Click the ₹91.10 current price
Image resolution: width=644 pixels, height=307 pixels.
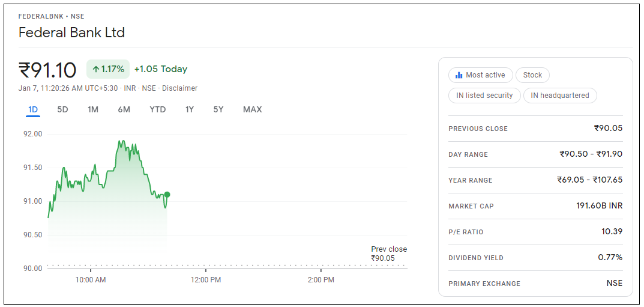point(47,70)
